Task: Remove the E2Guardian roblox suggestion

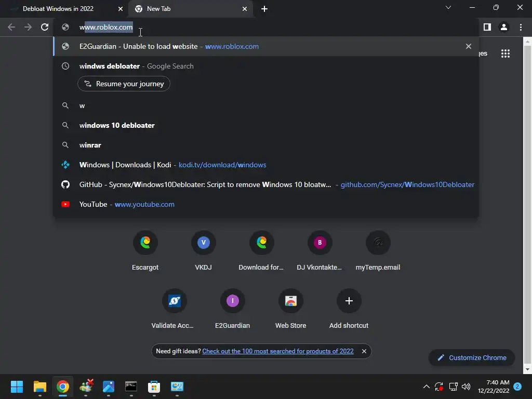Action: [469, 46]
